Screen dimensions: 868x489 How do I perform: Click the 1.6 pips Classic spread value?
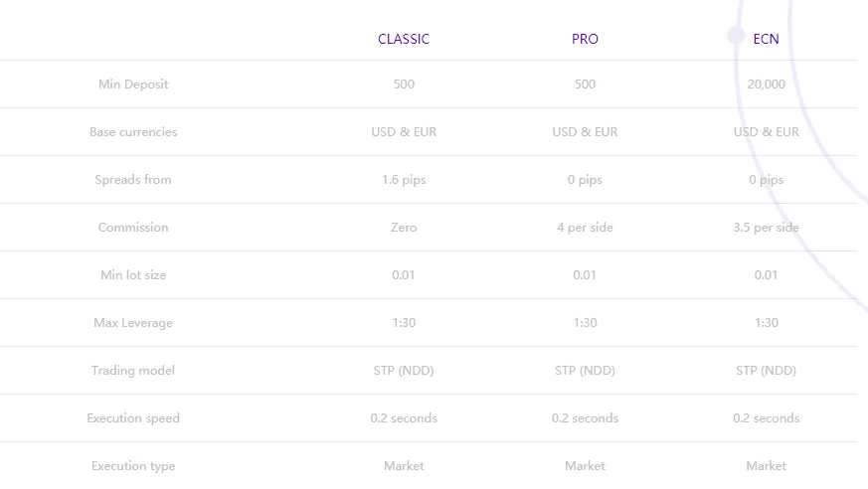pos(404,180)
